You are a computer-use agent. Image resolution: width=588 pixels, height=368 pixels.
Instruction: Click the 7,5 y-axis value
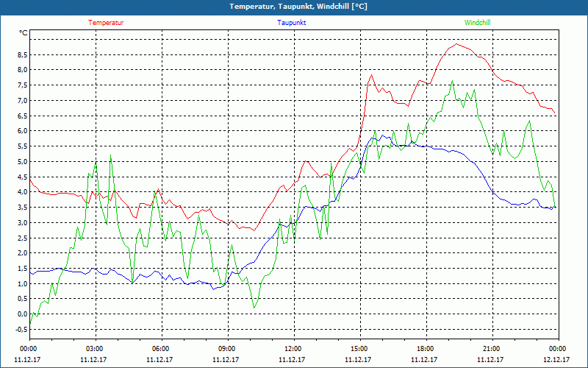click(23, 85)
